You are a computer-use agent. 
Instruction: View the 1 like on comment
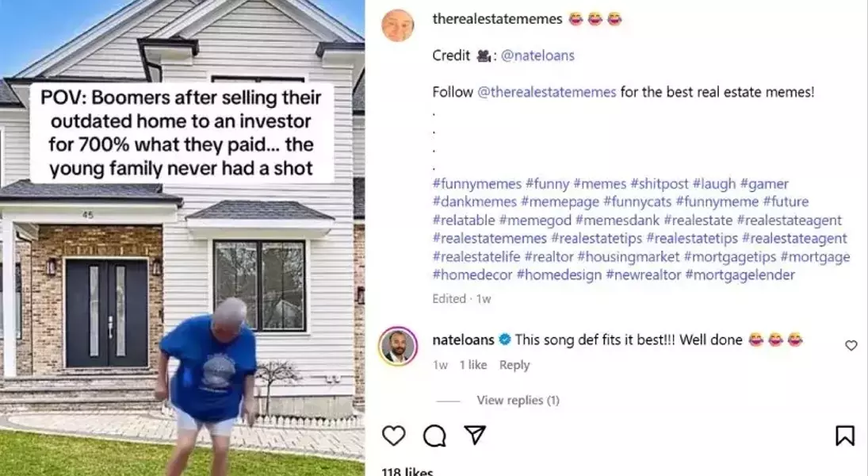(x=473, y=365)
